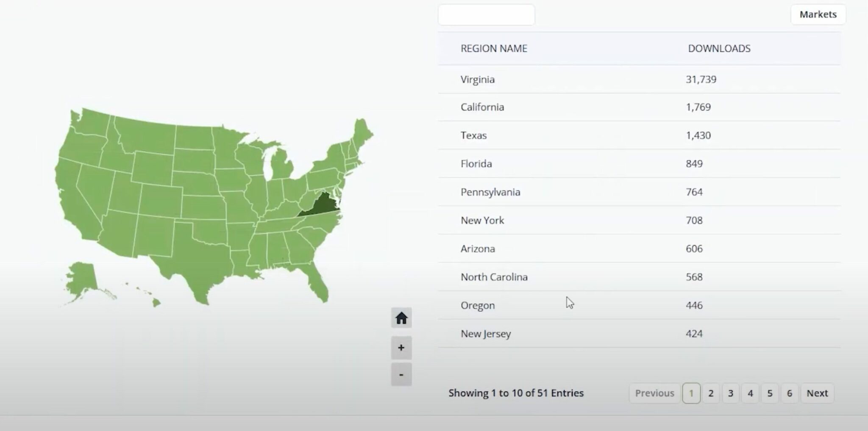Click the map home reset icon
This screenshot has height=431, width=868.
[401, 318]
